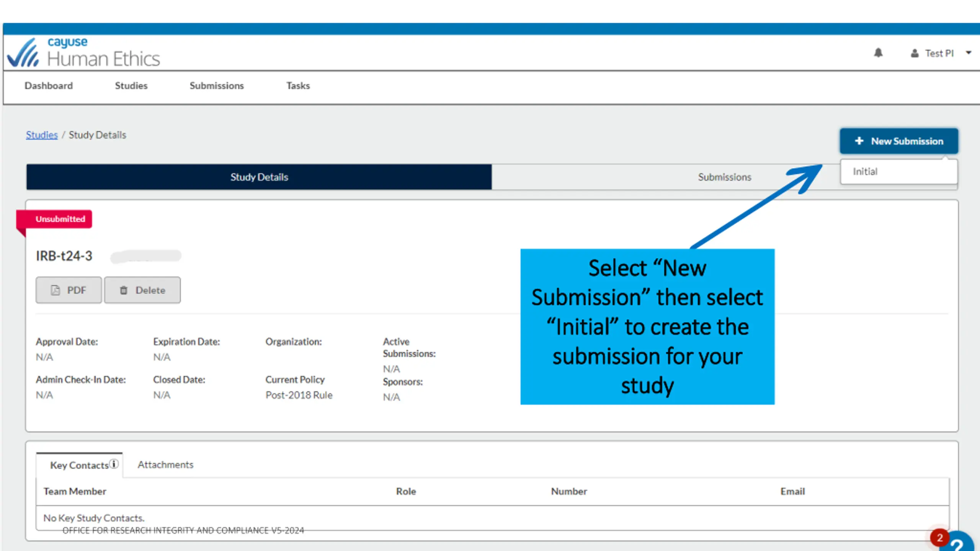Click the PDF button
This screenshot has height=551, width=980.
click(x=69, y=290)
